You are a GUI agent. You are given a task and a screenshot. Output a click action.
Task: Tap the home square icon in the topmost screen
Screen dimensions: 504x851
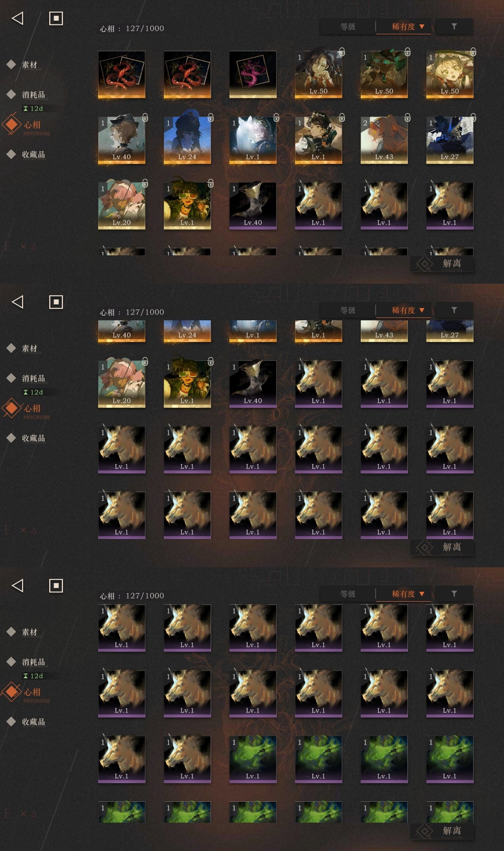tap(56, 18)
